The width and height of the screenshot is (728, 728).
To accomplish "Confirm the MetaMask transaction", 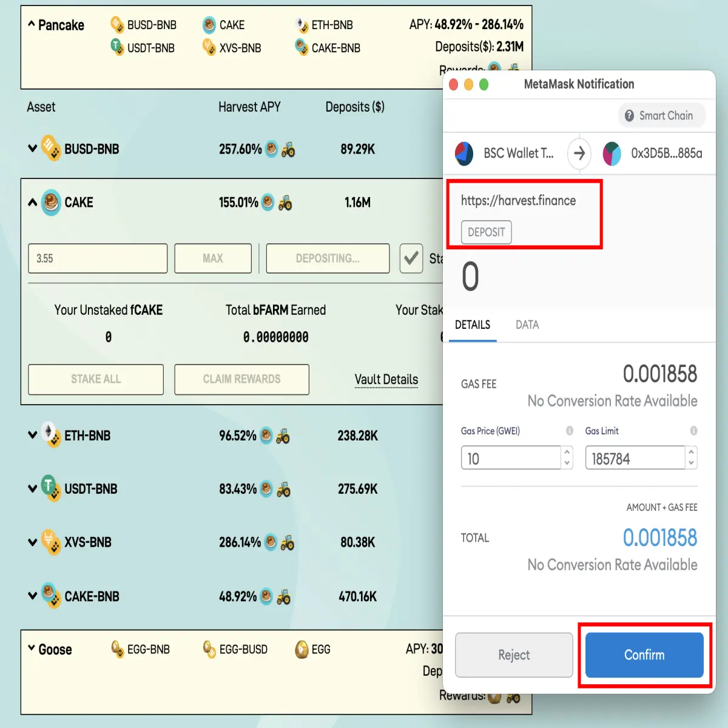I will click(644, 655).
